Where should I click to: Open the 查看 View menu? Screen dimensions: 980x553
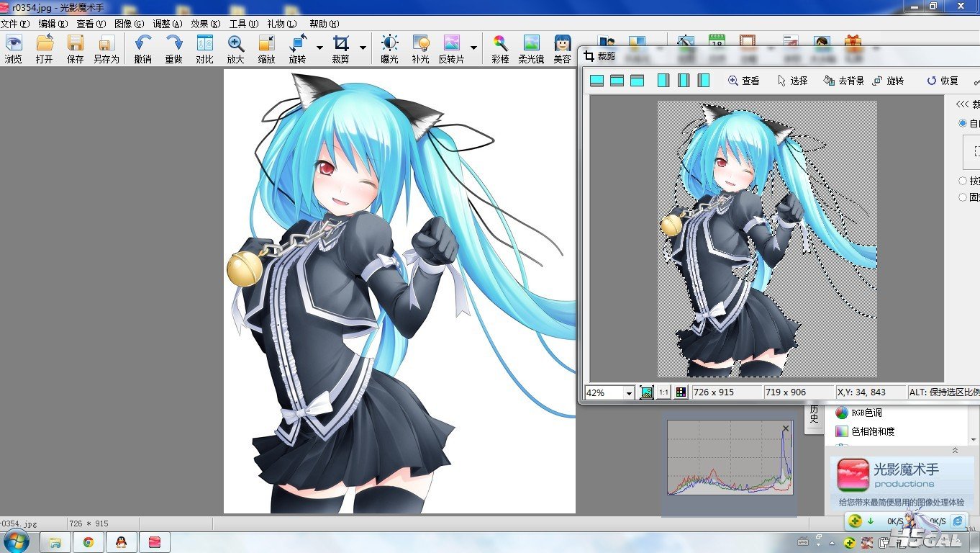(x=91, y=24)
